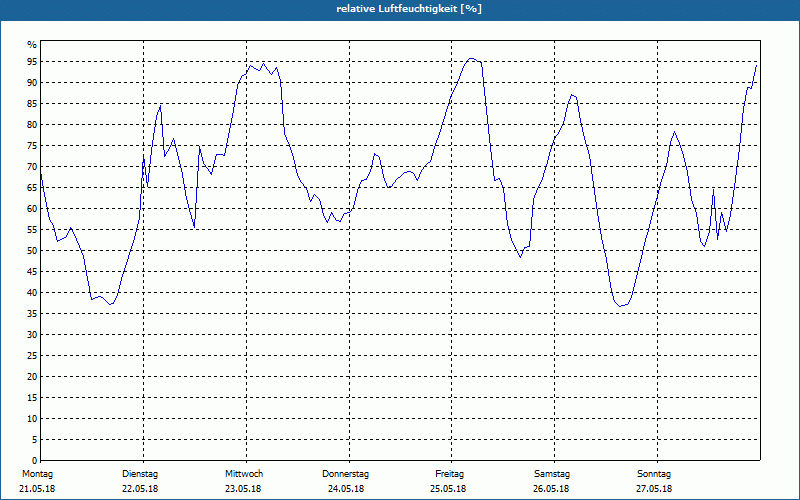This screenshot has width=800, height=500.
Task: Click the chart title 'relative Luftfeuchtigkeit [%]'
Action: click(409, 9)
